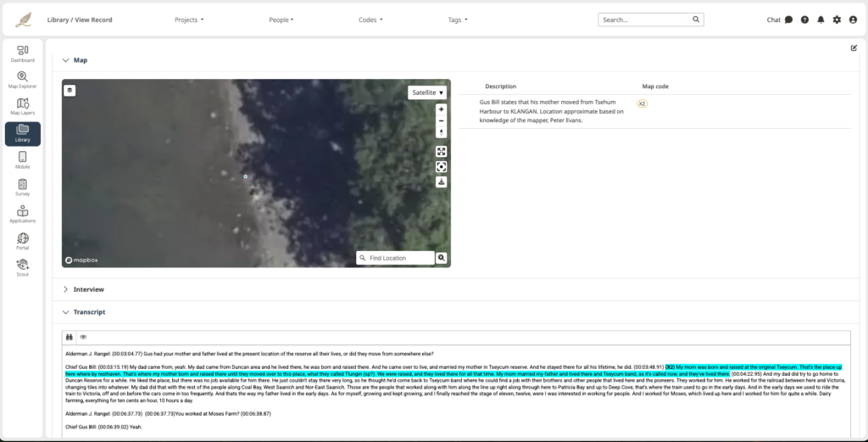Click in the top Search field
This screenshot has width=868, height=442.
(643, 20)
